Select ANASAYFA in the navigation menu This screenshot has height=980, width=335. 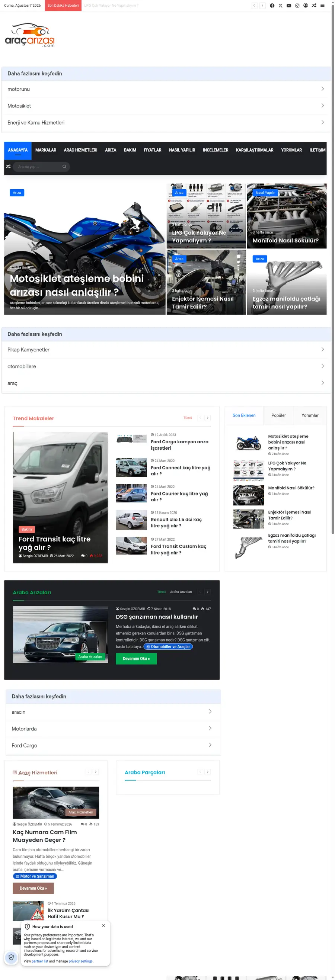point(18,150)
